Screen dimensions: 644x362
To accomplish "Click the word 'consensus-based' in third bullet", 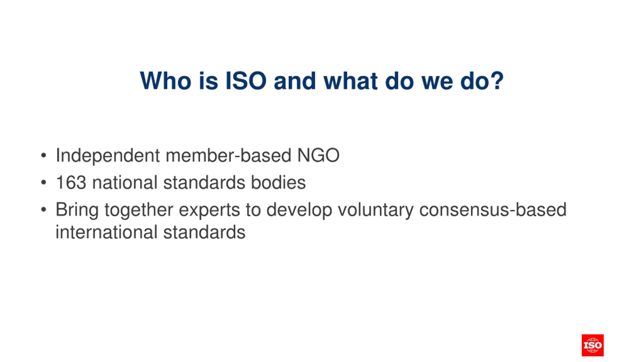I will coord(493,209).
